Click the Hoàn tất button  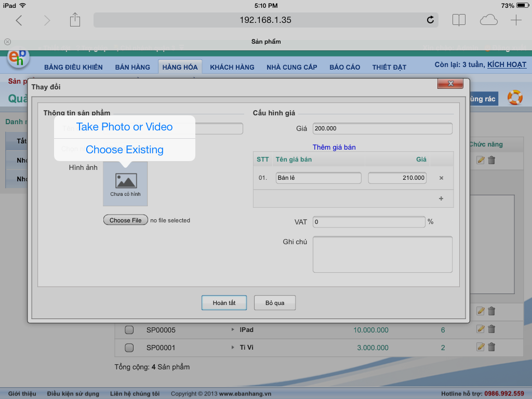tap(224, 303)
